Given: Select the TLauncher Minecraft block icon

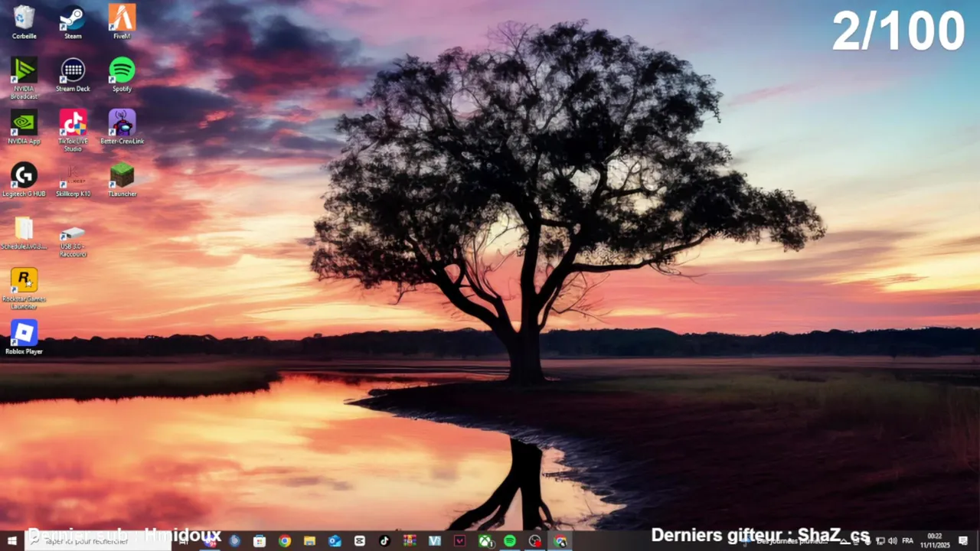Looking at the screenshot, I should pos(122,180).
